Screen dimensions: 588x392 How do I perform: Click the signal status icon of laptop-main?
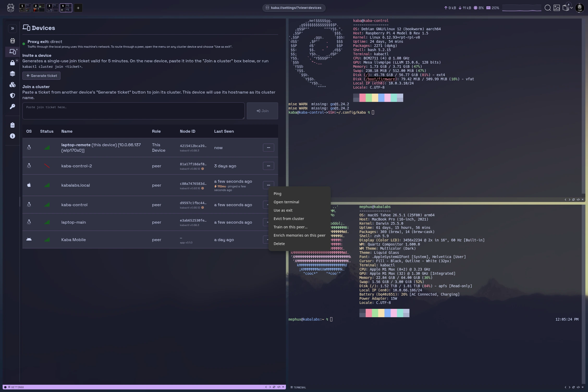point(47,222)
